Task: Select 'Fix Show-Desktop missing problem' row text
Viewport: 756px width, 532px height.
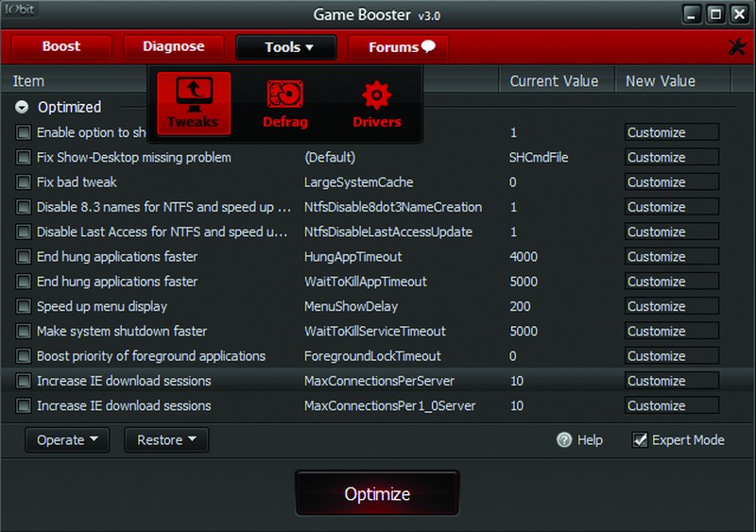Action: (x=134, y=157)
